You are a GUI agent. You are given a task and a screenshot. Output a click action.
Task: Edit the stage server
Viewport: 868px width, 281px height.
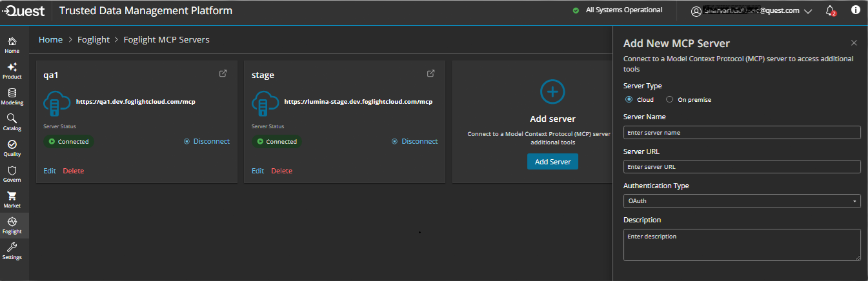click(257, 171)
